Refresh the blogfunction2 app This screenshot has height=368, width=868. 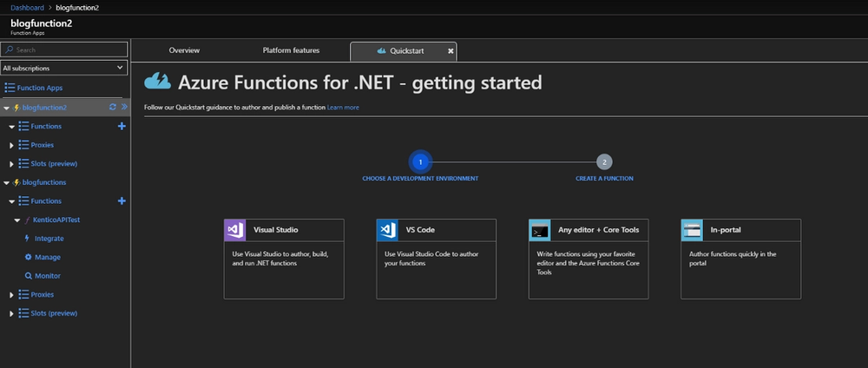[x=112, y=108]
